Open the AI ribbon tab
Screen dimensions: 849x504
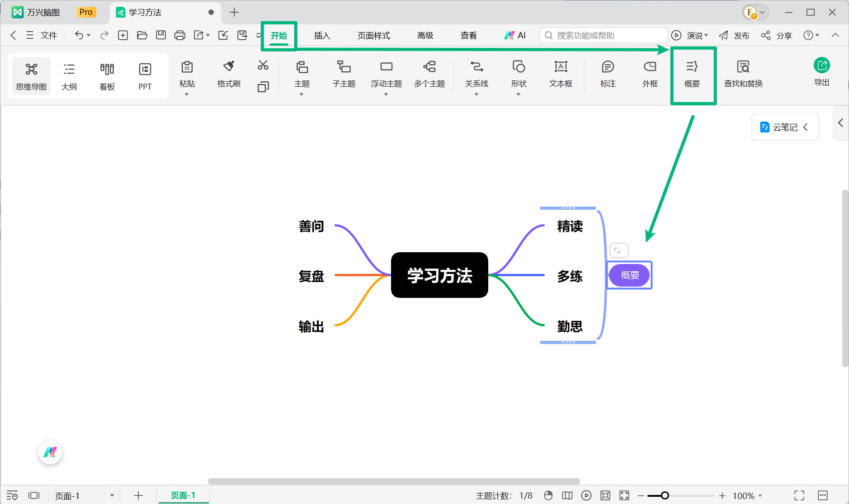click(515, 35)
